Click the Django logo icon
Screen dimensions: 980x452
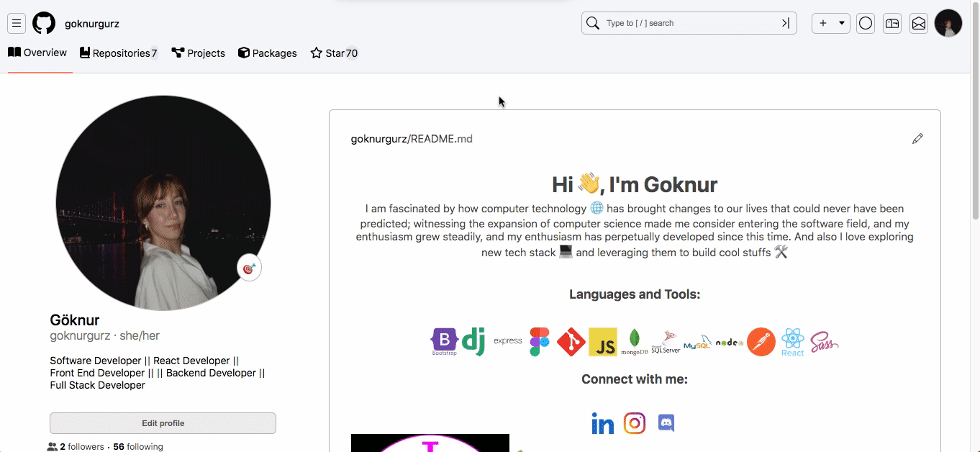pos(473,341)
